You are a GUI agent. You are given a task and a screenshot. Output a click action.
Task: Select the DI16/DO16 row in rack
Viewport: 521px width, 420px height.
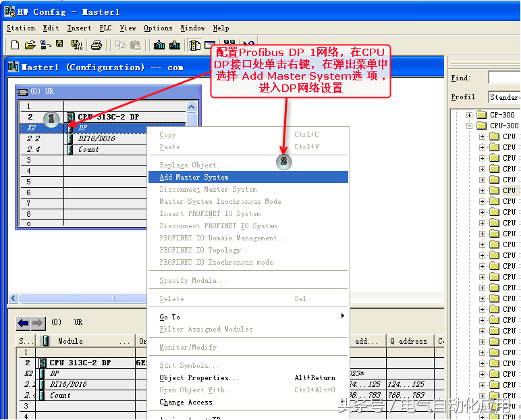(97, 138)
